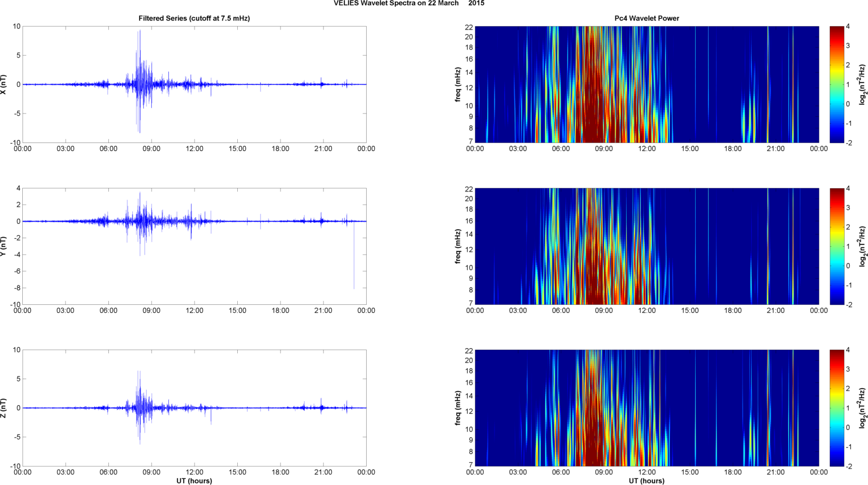Viewport: 868px width, 485px height.
Task: Click the "-8" tick on the Y (nT) axis
Action: [17, 288]
